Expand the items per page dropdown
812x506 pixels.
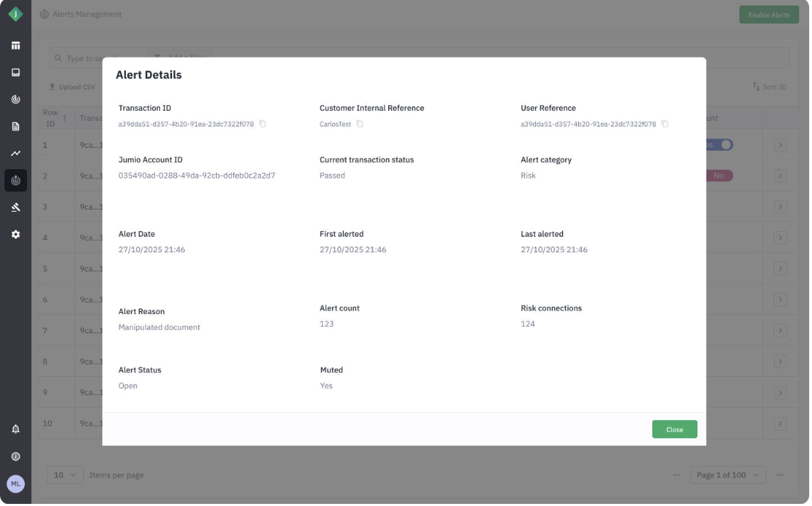[x=65, y=476]
